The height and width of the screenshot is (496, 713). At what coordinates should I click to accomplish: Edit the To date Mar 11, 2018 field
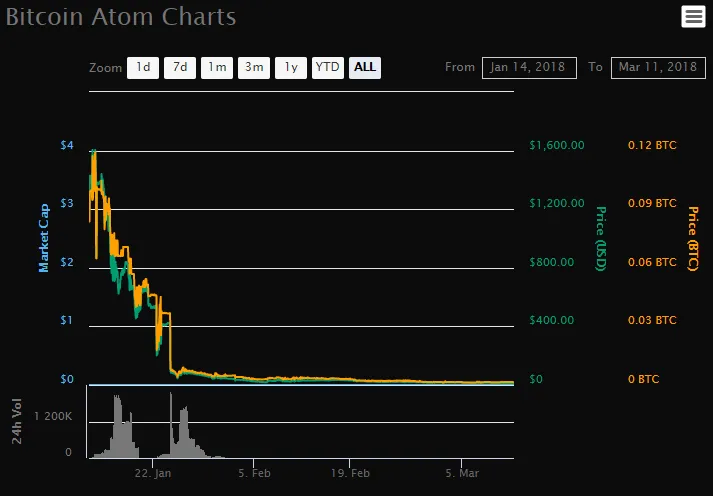tap(658, 68)
